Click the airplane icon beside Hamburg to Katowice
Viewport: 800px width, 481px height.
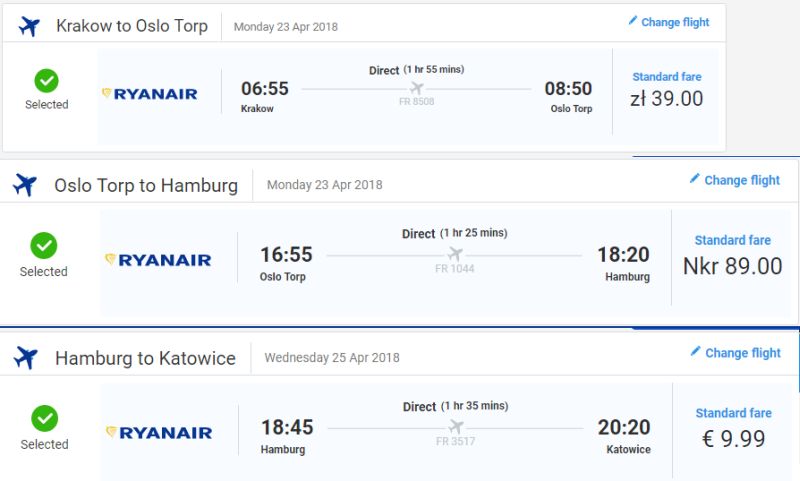[26, 358]
